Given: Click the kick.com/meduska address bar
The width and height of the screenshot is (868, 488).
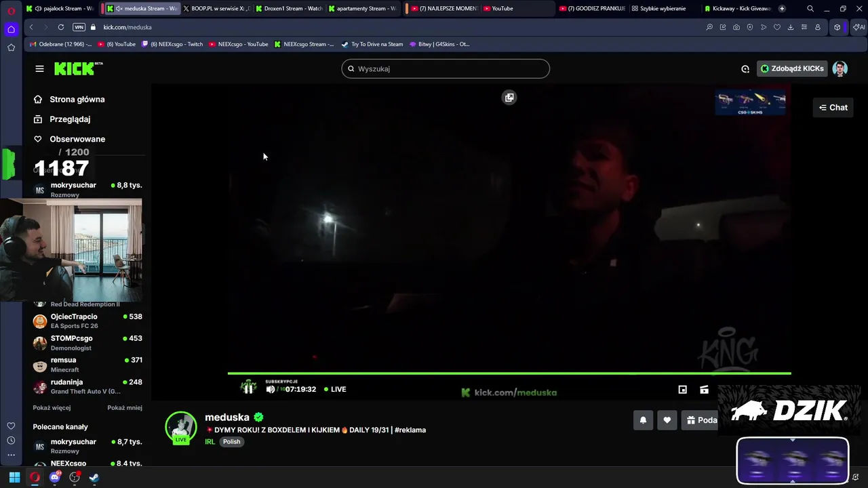Looking at the screenshot, I should pyautogui.click(x=127, y=27).
